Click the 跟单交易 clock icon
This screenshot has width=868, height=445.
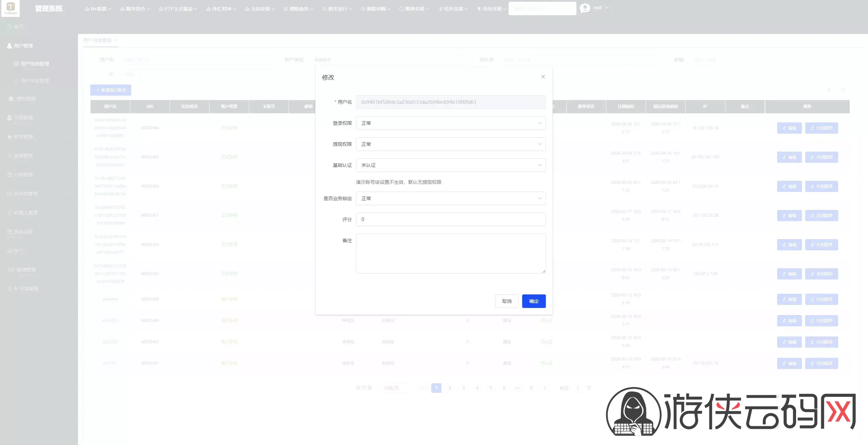tap(401, 9)
